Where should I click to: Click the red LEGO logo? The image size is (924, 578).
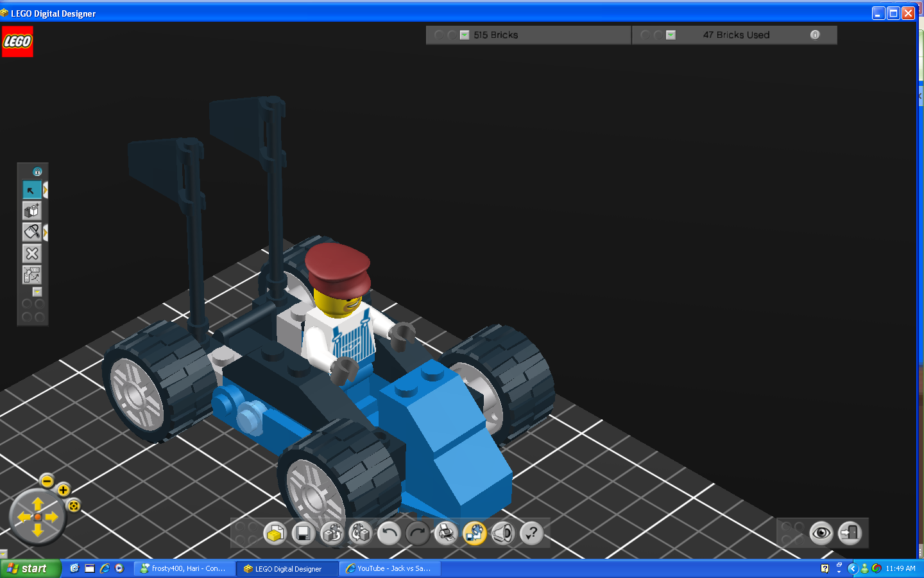(x=17, y=42)
